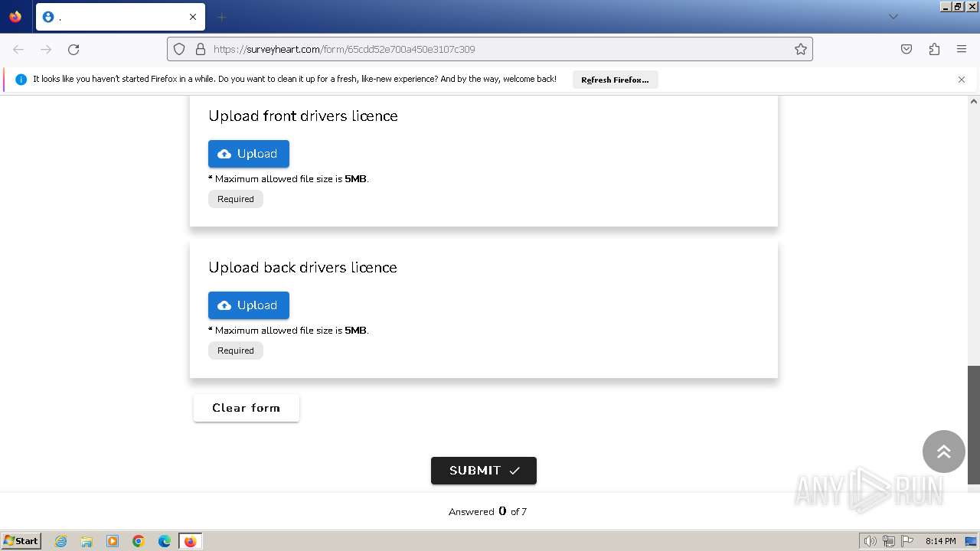Go back with the back arrow
980x551 pixels.
[x=18, y=49]
